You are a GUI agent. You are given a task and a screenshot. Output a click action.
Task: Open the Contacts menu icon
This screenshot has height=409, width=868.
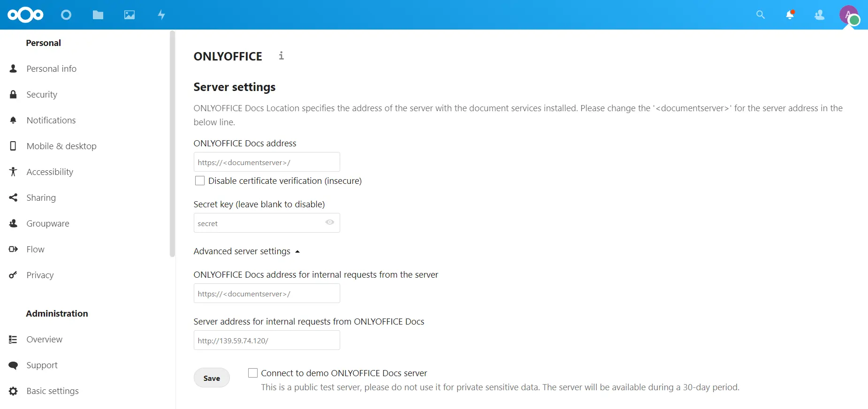coord(820,15)
